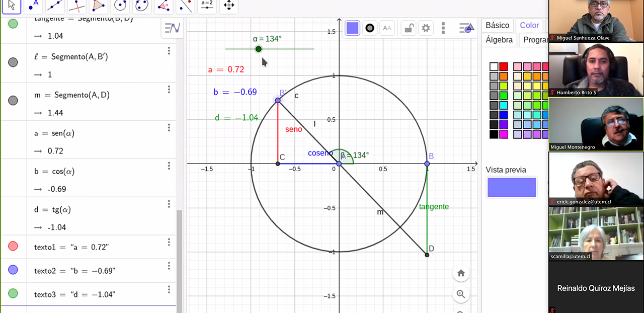Open options menu for d = tg(α)
The width and height of the screenshot is (644, 313).
click(169, 204)
